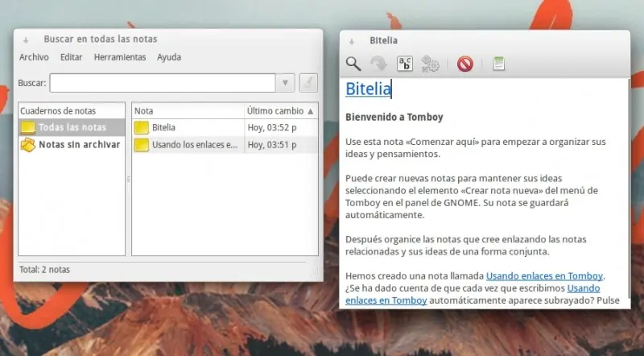Image resolution: width=644 pixels, height=356 pixels.
Task: Follow the 'Usando enlaces en Tomboy' link after 'llamada'
Action: click(544, 275)
